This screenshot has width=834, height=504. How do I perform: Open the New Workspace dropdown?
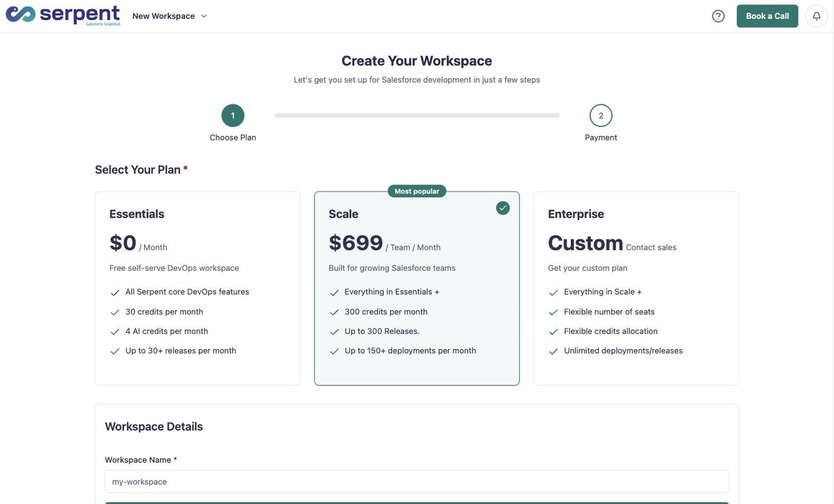pyautogui.click(x=169, y=16)
